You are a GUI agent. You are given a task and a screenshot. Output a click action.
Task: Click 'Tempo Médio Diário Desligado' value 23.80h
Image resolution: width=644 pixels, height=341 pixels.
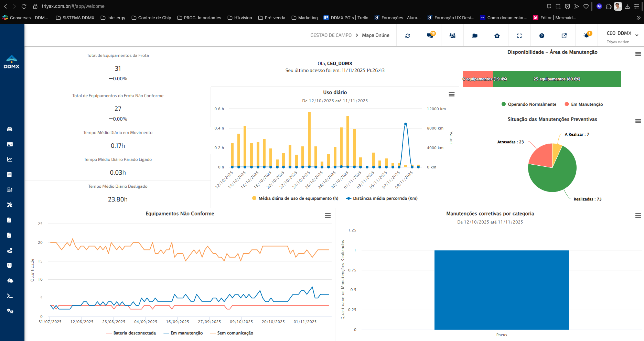pyautogui.click(x=118, y=199)
